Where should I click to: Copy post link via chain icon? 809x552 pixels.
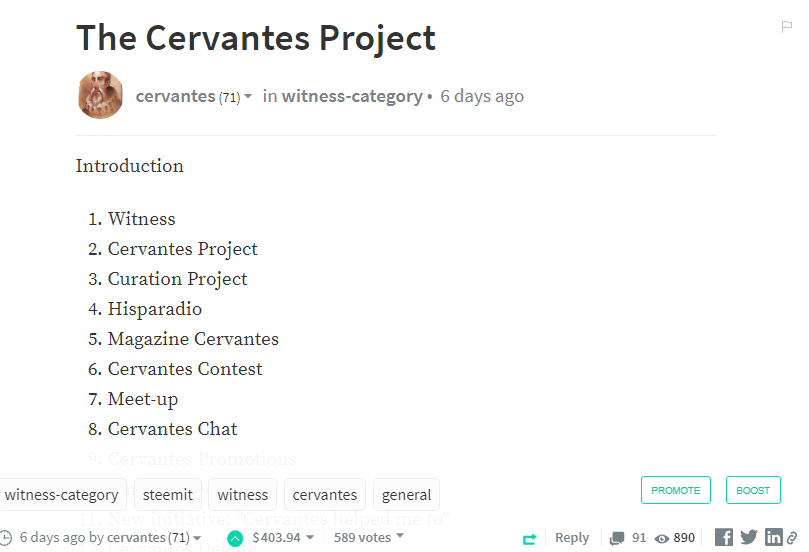click(791, 538)
